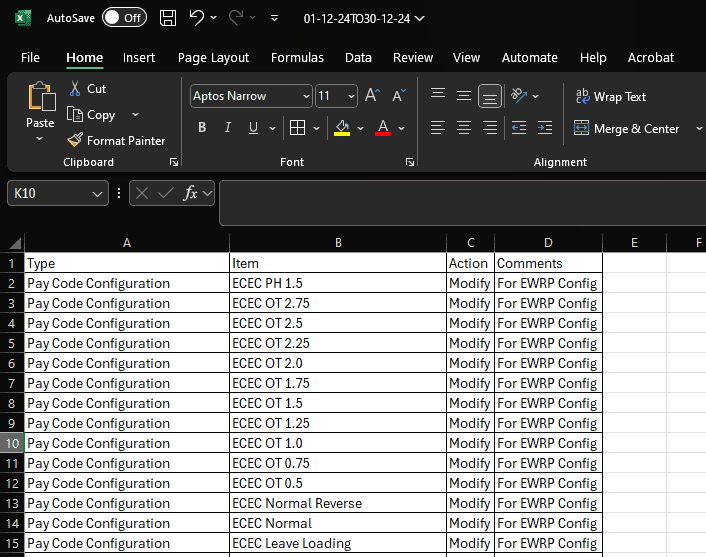Switch to the View tab
Viewport: 706px width, 557px height.
466,58
